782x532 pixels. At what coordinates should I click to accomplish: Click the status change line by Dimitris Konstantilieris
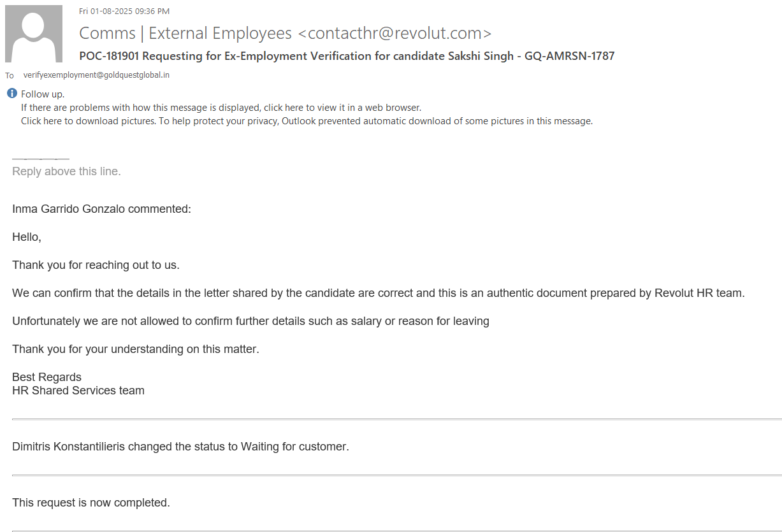point(180,447)
